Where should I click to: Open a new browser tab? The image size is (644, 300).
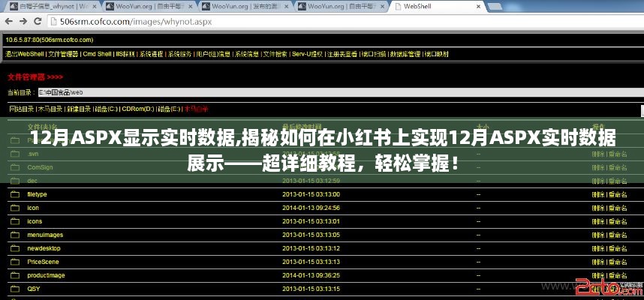coord(495,7)
